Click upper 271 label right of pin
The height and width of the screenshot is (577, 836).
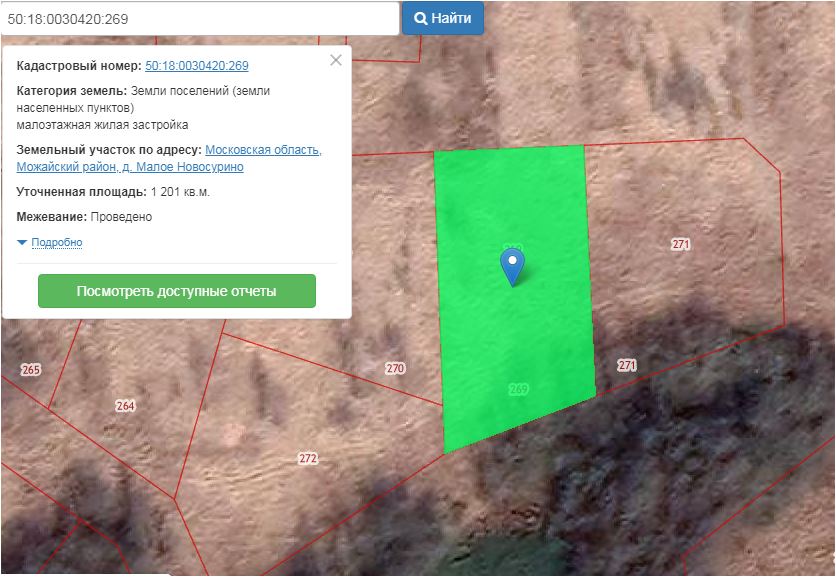click(681, 244)
